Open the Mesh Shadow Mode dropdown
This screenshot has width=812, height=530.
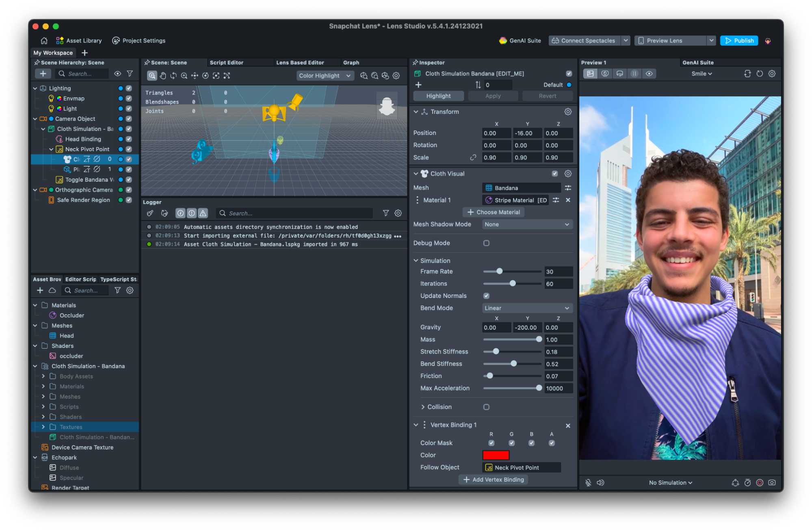pos(527,224)
